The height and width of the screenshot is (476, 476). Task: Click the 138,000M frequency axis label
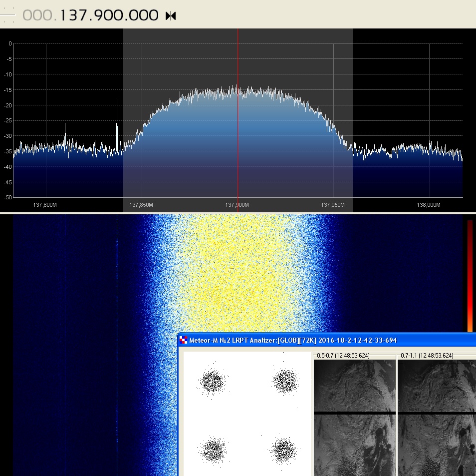tap(428, 205)
